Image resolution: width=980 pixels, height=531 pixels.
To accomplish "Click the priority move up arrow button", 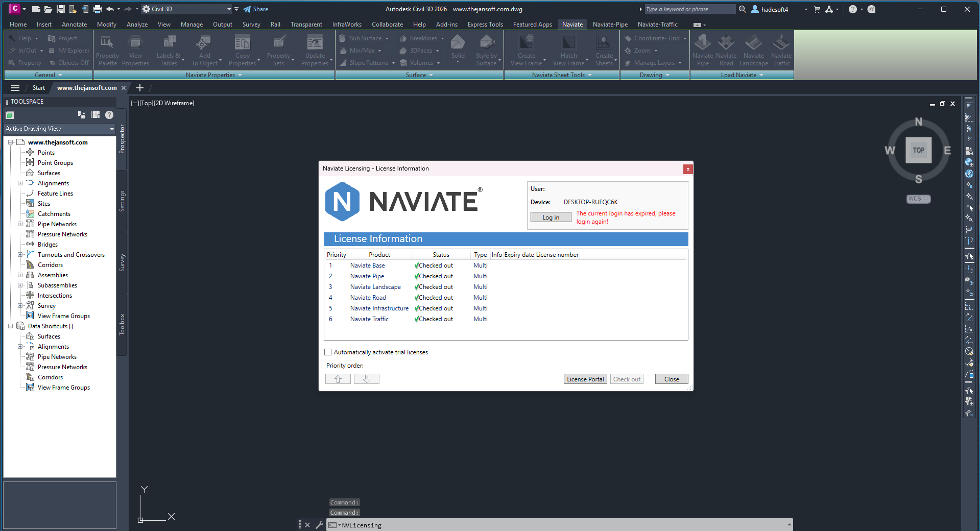I will click(x=338, y=379).
